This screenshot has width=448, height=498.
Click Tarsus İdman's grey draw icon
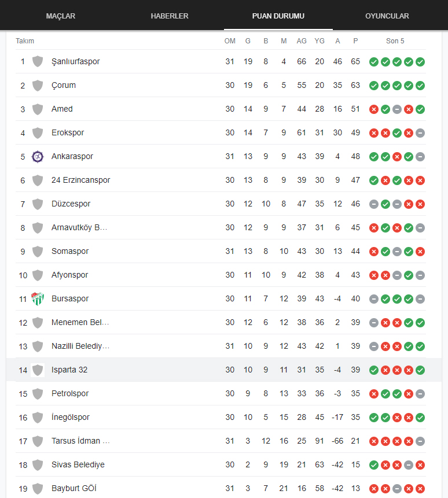420,441
